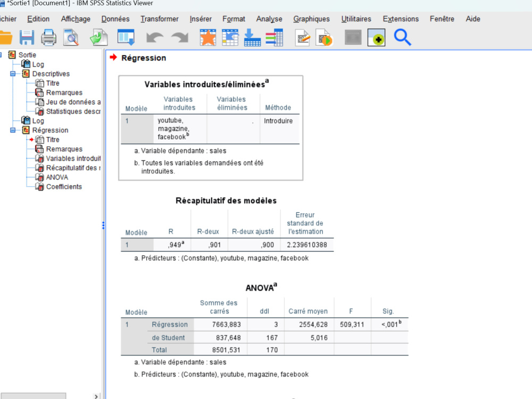Save the output with the floppy icon
This screenshot has height=399, width=532.
click(27, 37)
